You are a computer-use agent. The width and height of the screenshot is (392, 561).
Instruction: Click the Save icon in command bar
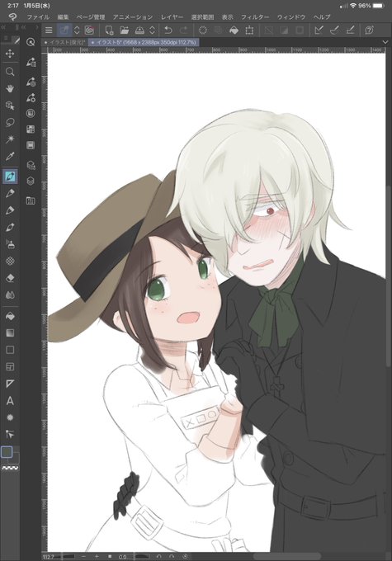(x=139, y=31)
